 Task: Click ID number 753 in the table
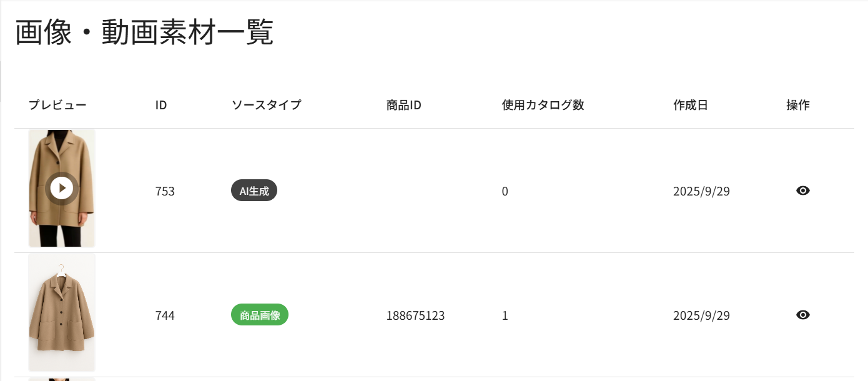point(165,191)
